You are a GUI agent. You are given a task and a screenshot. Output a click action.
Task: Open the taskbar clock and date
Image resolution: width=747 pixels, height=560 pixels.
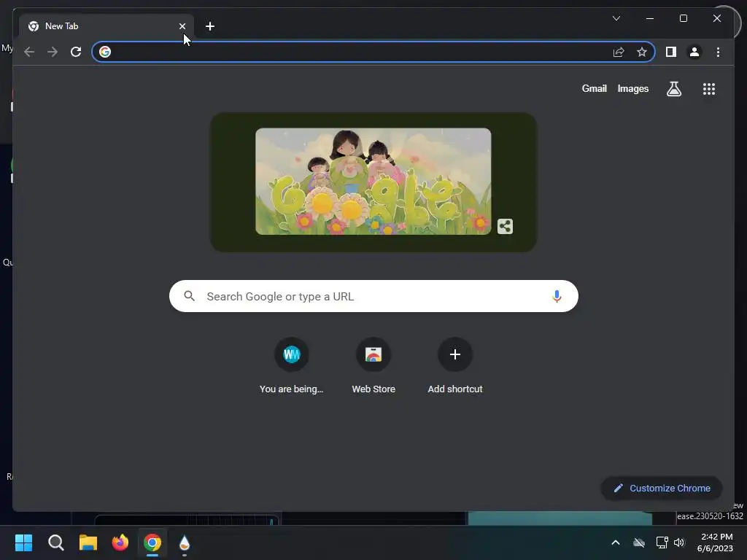715,542
